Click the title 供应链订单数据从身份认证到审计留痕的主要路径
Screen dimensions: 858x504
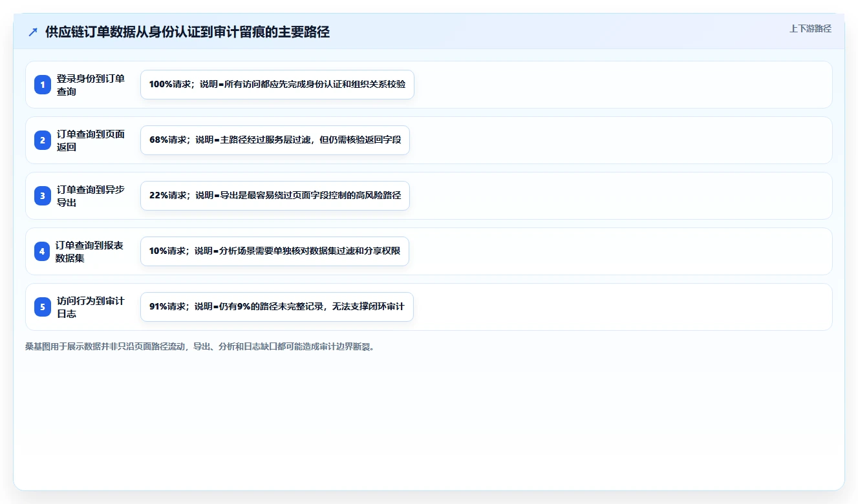coord(188,32)
